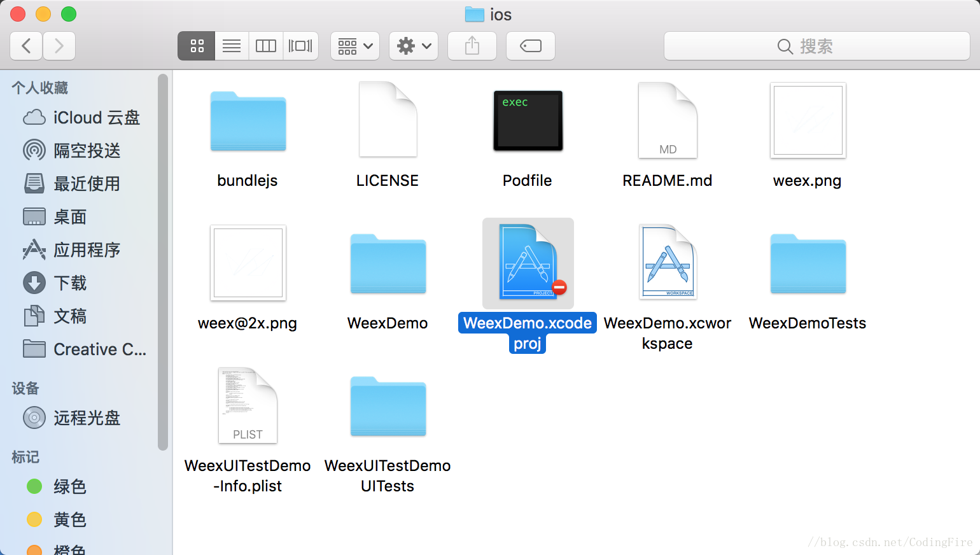Click the WeexDemoTests name label
This screenshot has width=980, height=555.
(808, 323)
